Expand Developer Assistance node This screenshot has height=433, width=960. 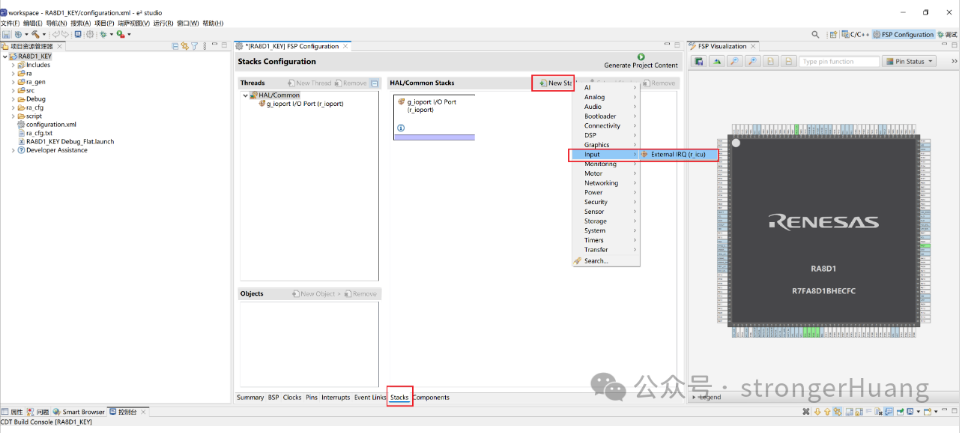[13, 150]
